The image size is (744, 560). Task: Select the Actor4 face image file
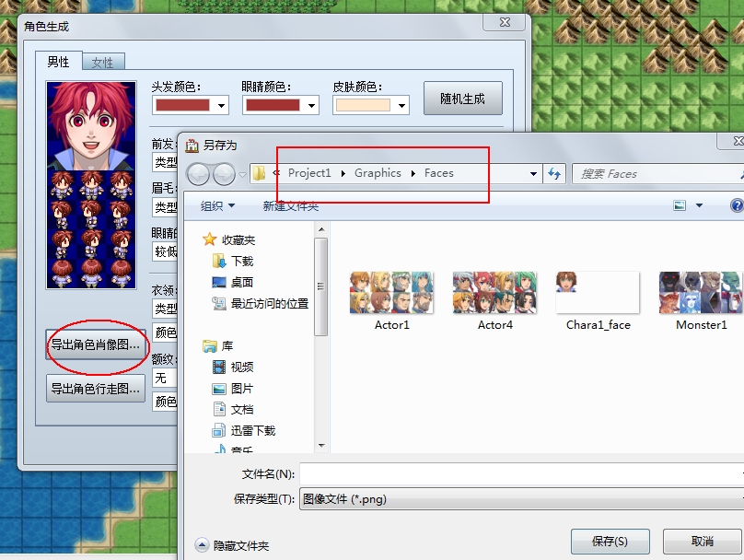click(x=494, y=301)
